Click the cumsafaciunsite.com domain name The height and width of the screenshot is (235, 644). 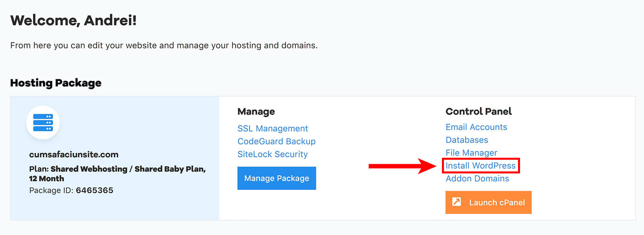coord(74,155)
